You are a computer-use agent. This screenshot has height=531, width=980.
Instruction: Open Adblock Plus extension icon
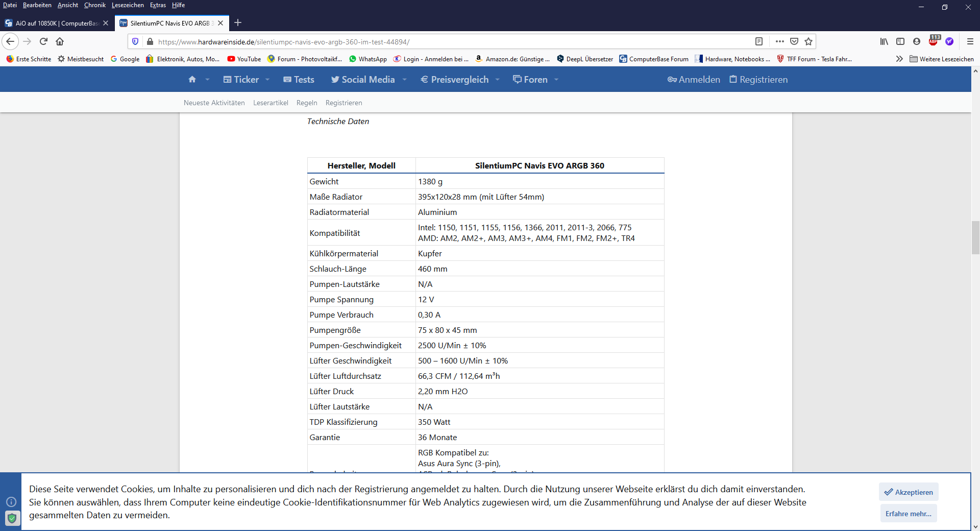[x=934, y=40]
